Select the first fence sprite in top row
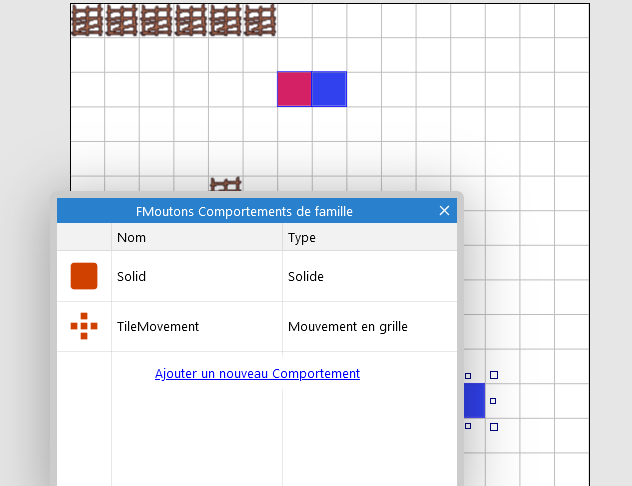The height and width of the screenshot is (486, 632). click(87, 20)
